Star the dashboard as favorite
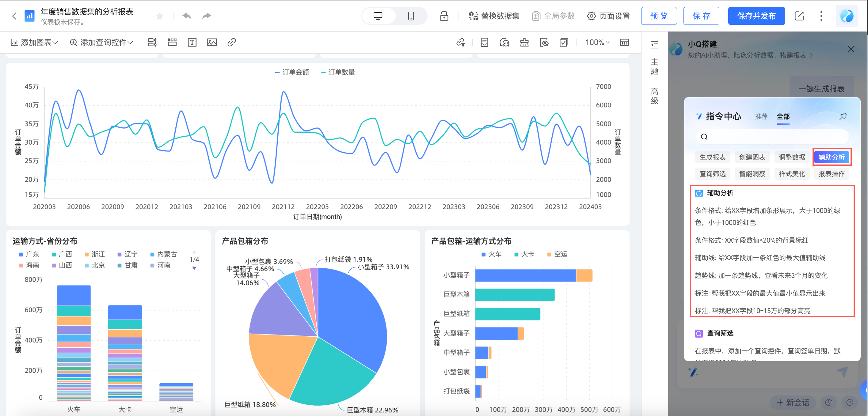Image resolution: width=868 pixels, height=416 pixels. point(160,16)
